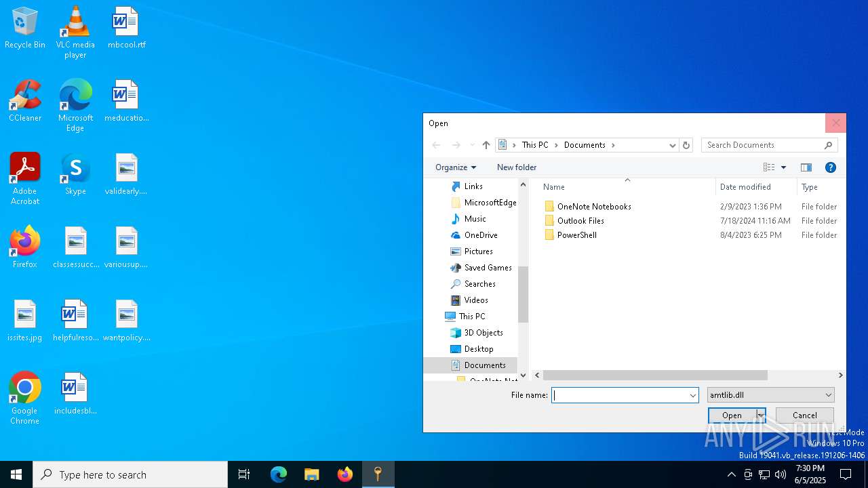Image resolution: width=868 pixels, height=488 pixels.
Task: Launch Skype desktop shortcut
Action: (75, 175)
